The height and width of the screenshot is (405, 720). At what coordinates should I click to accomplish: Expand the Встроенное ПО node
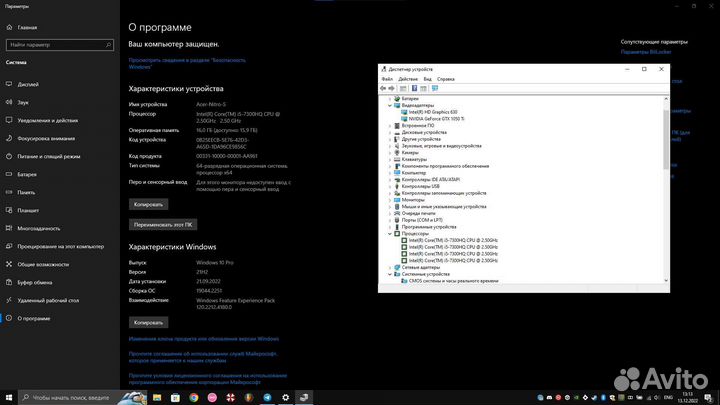click(x=390, y=125)
